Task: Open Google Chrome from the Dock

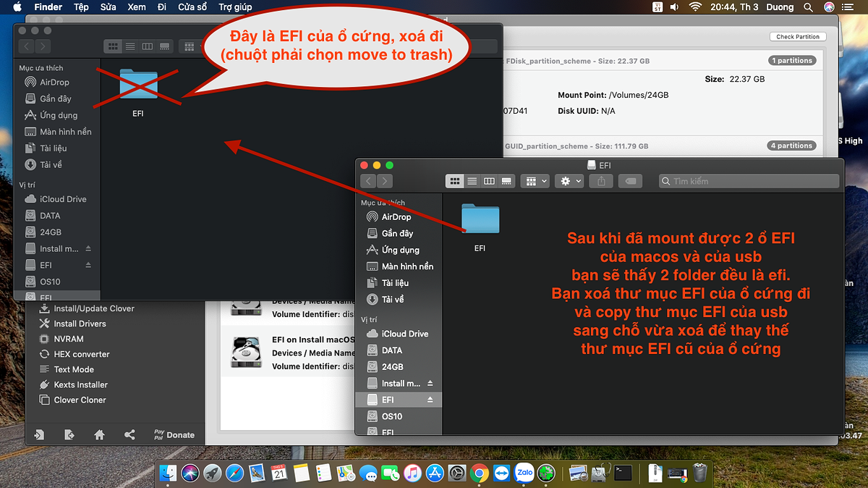Action: [478, 473]
